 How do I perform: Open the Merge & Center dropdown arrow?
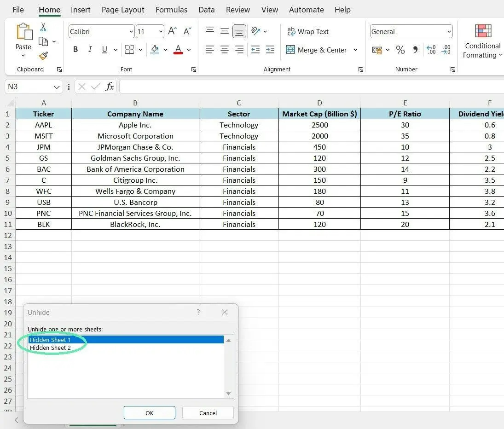point(355,50)
